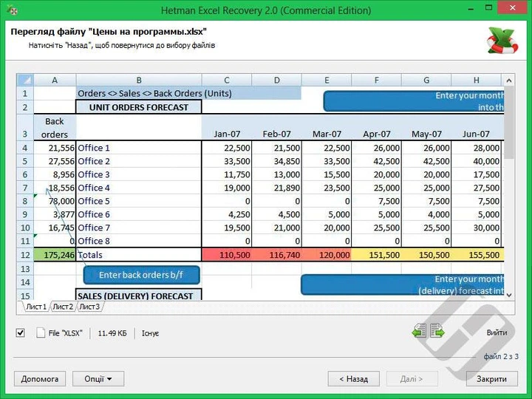Click the scroll up arrow of spreadsheet
Image resolution: width=532 pixels, height=399 pixels.
point(509,81)
